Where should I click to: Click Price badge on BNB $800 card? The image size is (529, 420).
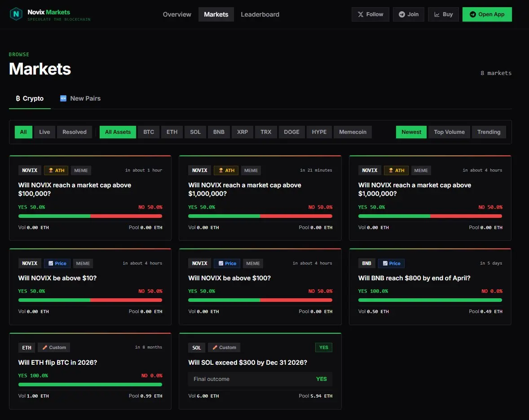pos(391,263)
